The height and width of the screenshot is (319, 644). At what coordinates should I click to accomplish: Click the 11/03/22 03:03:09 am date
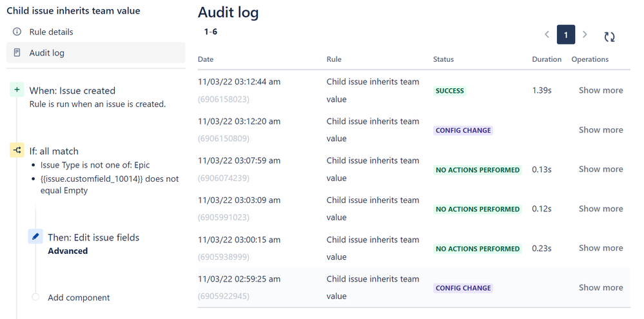tap(239, 200)
